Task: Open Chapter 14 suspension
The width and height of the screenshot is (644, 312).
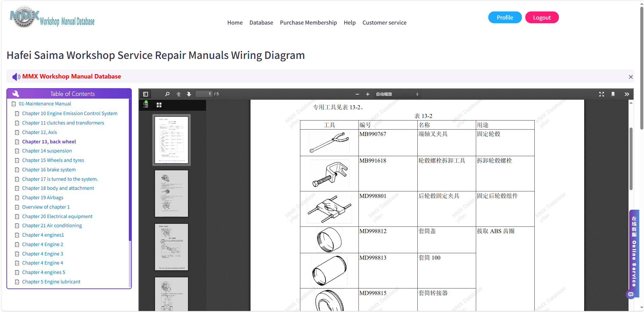Action: tap(47, 151)
